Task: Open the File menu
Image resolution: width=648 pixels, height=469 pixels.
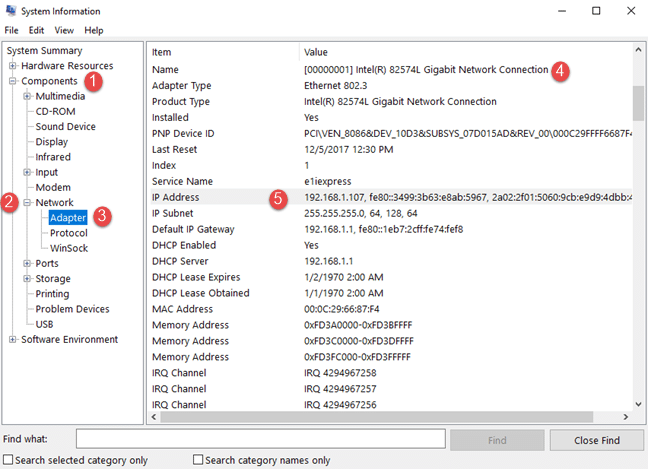Action: point(11,30)
